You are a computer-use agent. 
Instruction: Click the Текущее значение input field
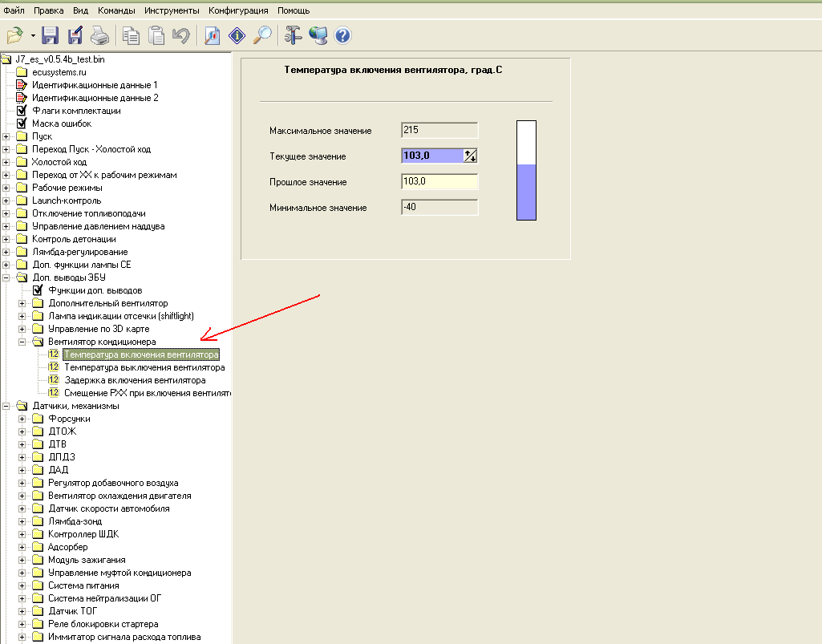pos(432,156)
